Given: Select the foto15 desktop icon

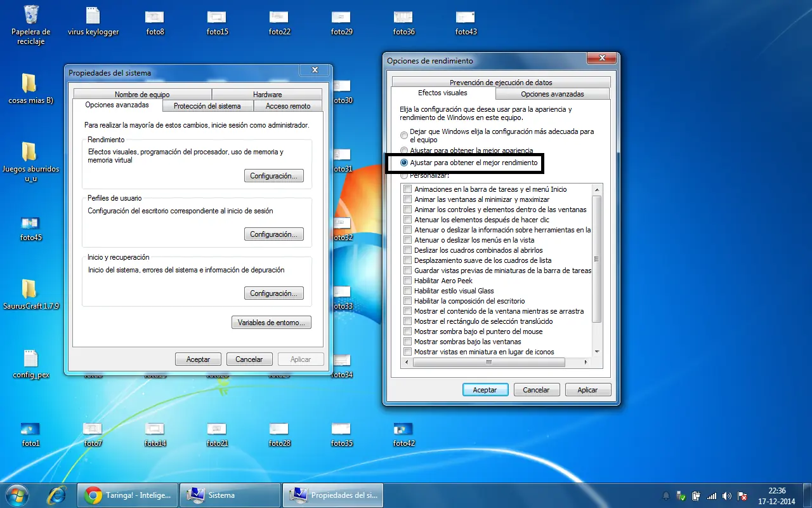Looking at the screenshot, I should click(x=217, y=22).
